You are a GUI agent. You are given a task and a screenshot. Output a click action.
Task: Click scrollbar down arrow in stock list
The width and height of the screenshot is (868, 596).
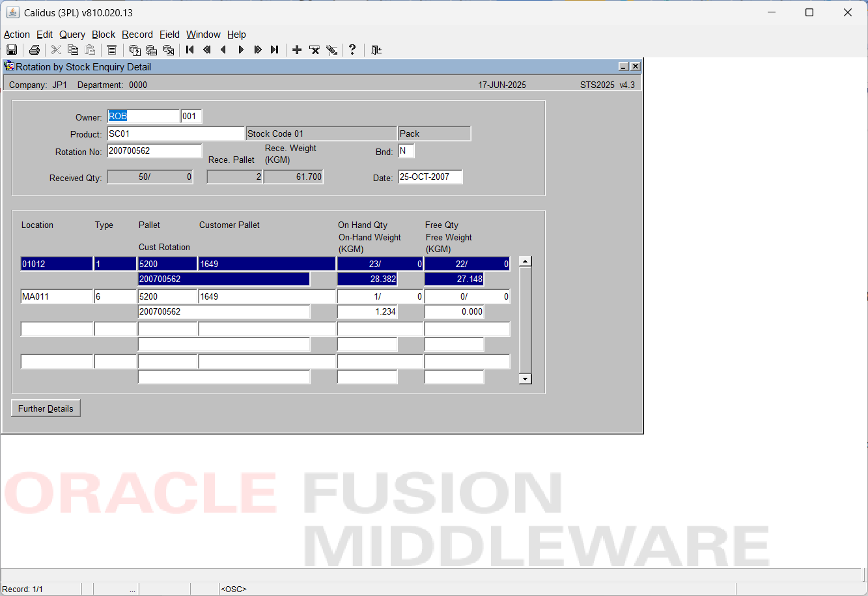tap(525, 378)
